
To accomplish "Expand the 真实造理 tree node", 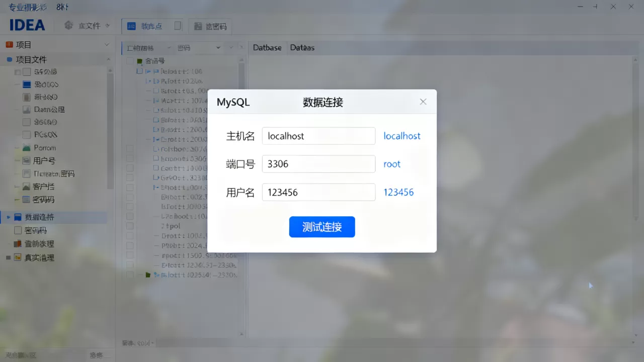I will coord(9,257).
